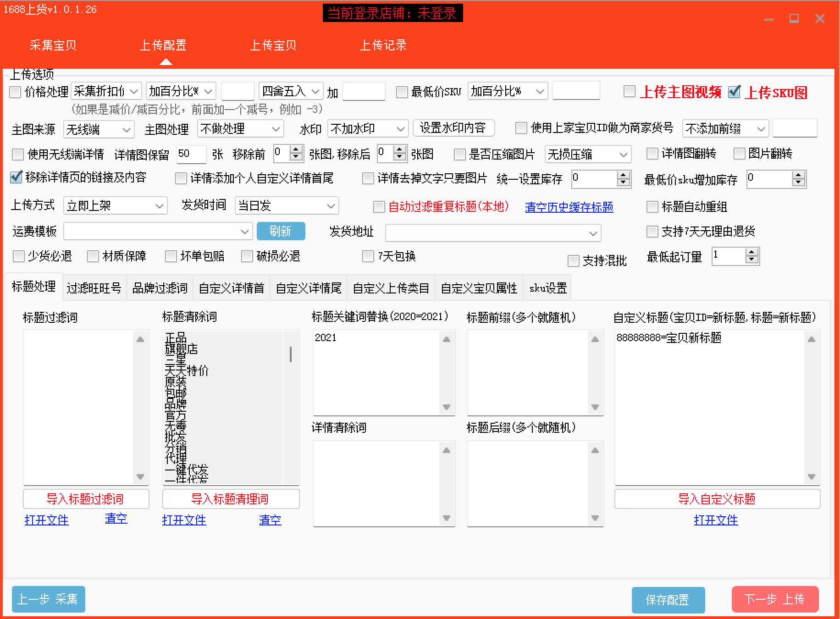
Task: Open the 采集折扣价 price source dropdown
Action: [106, 91]
